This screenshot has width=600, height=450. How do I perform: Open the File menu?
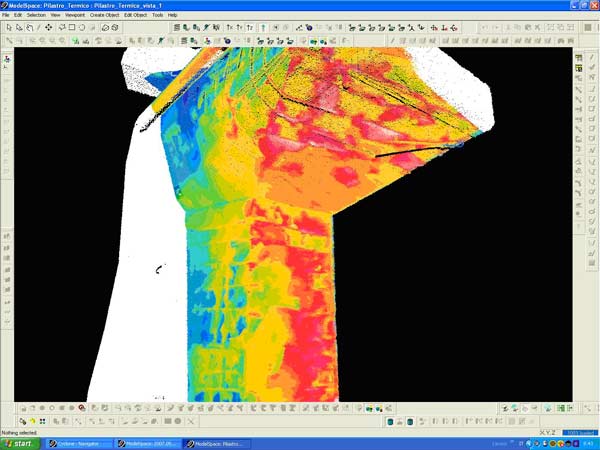6,15
